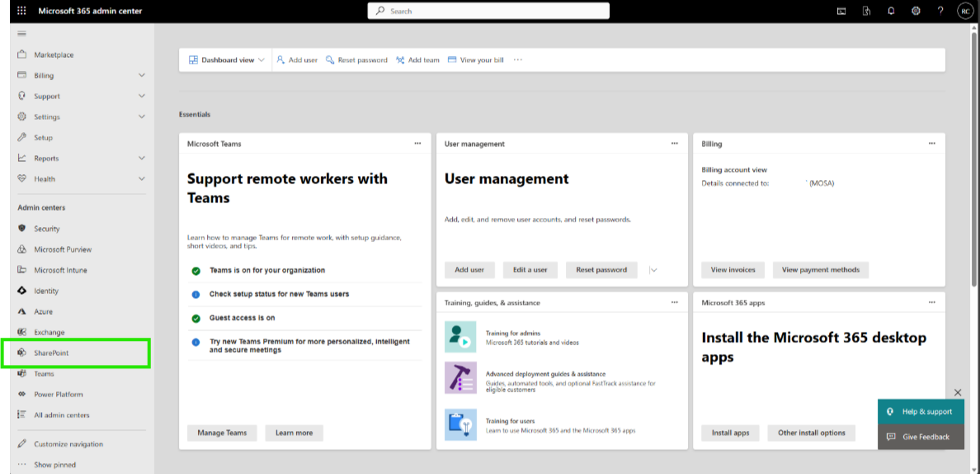980x474 pixels.
Task: Select Reset password in the command bar
Action: coord(356,60)
